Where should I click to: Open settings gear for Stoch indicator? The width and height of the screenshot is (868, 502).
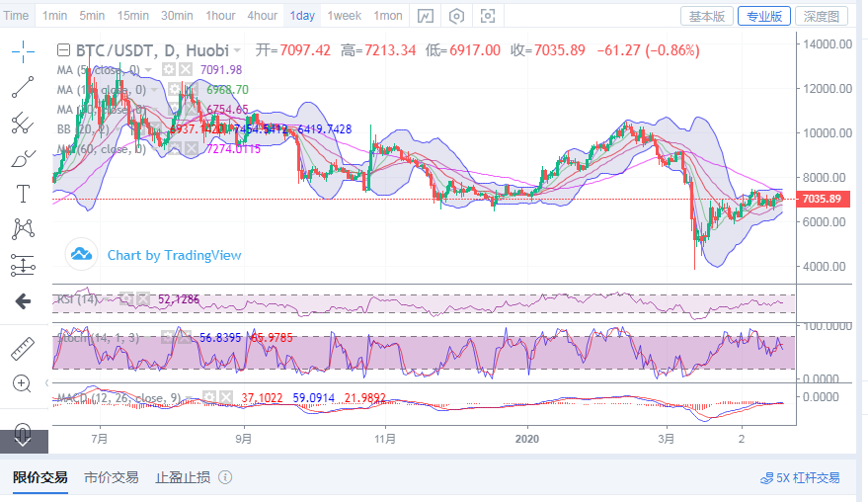point(168,337)
